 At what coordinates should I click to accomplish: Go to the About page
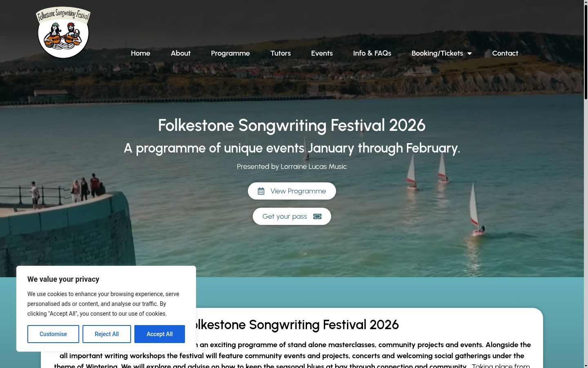(x=180, y=53)
